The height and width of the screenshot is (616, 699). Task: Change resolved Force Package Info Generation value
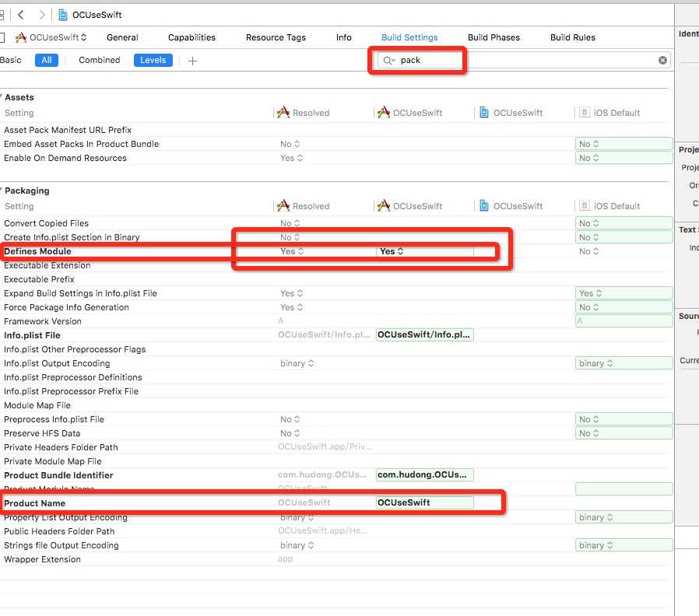291,307
